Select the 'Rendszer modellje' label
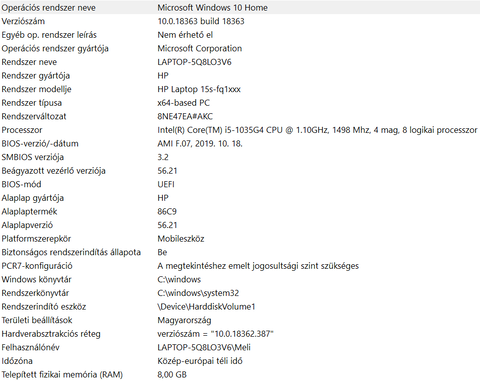Image resolution: width=480 pixels, height=381 pixels. (36, 89)
